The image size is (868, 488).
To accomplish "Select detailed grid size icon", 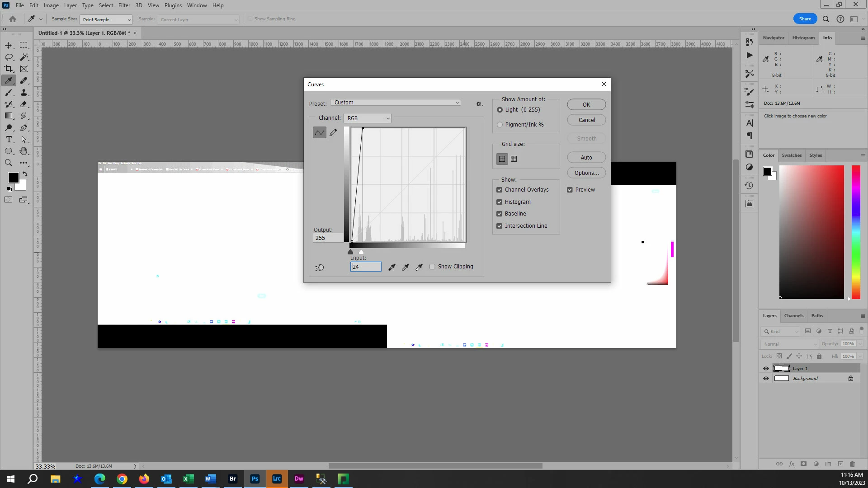I will click(x=514, y=159).
